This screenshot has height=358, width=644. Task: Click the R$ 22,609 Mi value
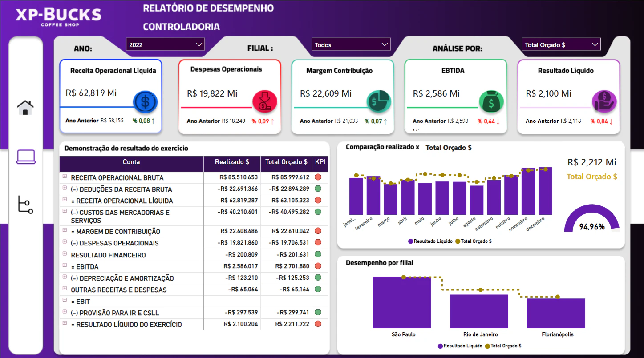(x=326, y=93)
